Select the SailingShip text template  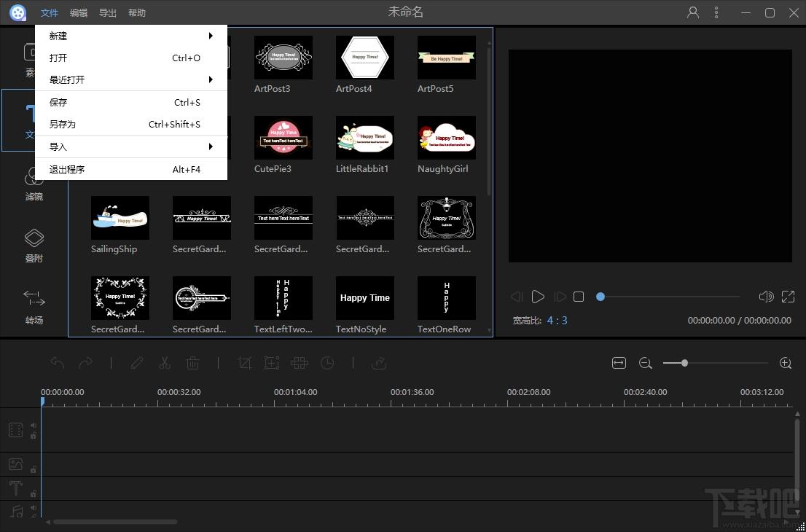tap(120, 224)
